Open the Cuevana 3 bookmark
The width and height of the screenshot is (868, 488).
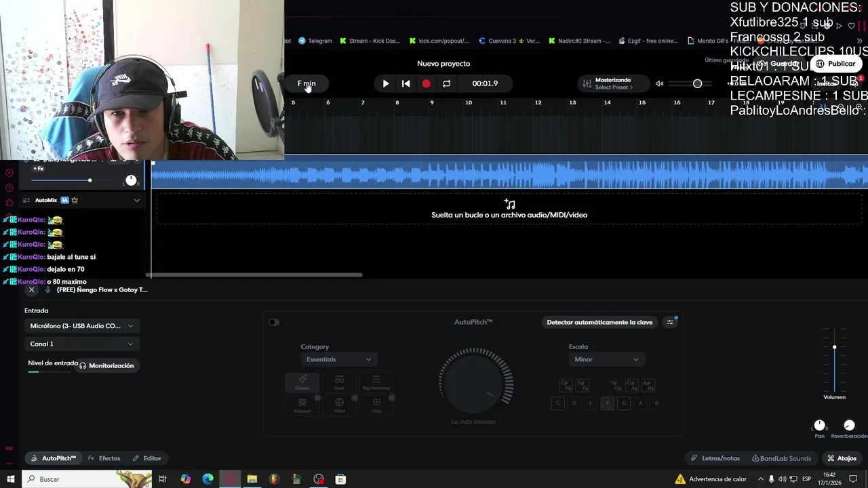click(x=509, y=41)
